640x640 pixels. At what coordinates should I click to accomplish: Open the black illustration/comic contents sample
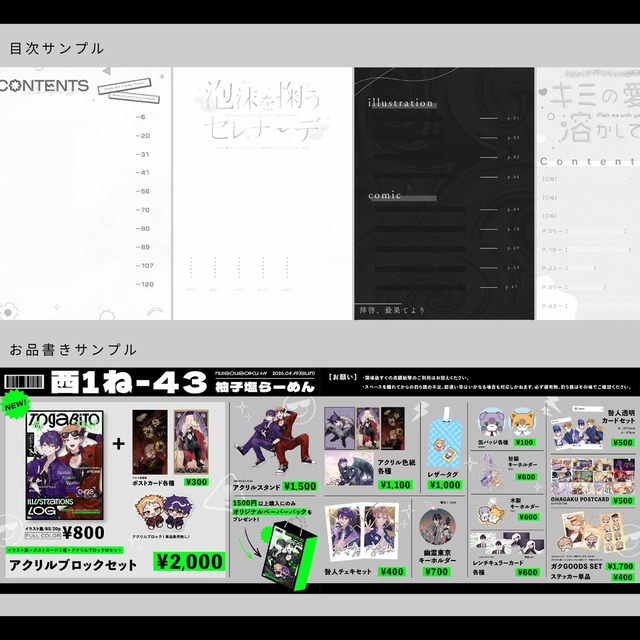(444, 193)
